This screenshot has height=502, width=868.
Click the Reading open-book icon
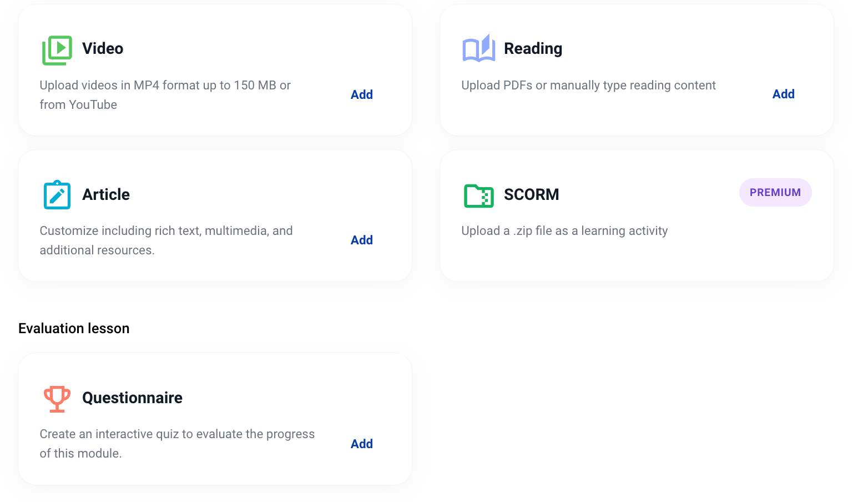(478, 49)
